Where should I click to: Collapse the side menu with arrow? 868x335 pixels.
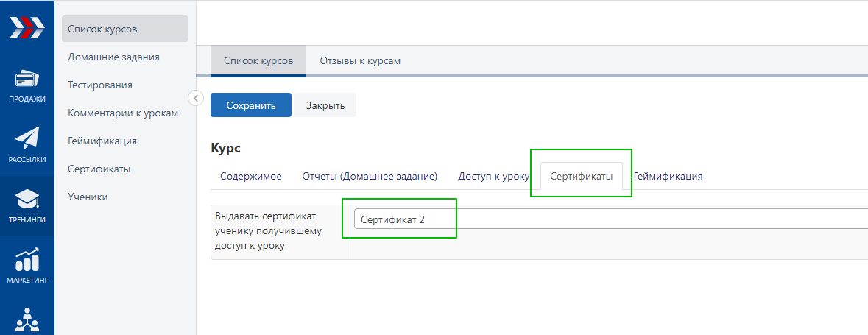196,97
